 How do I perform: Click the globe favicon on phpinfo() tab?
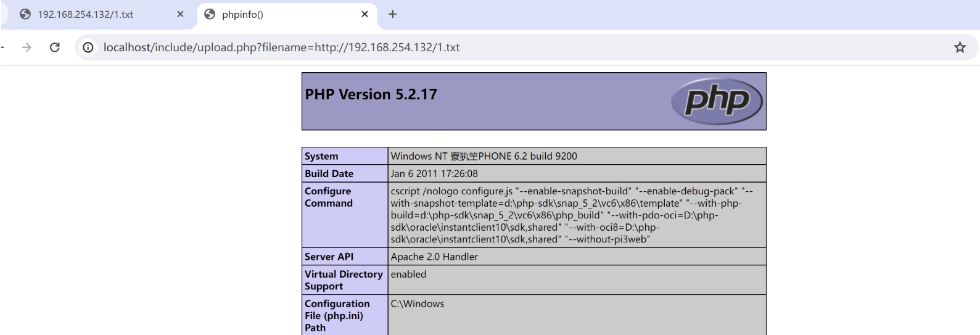[210, 14]
